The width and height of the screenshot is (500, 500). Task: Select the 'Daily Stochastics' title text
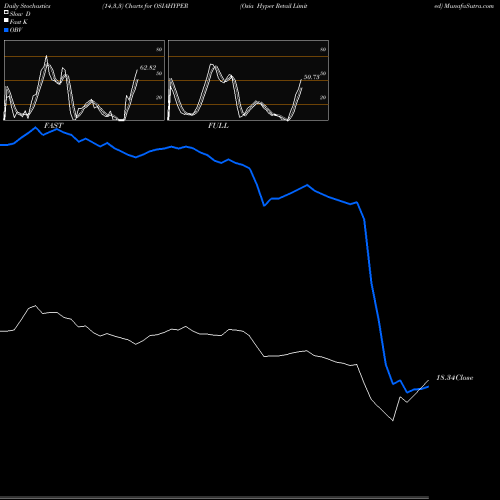(27, 6)
